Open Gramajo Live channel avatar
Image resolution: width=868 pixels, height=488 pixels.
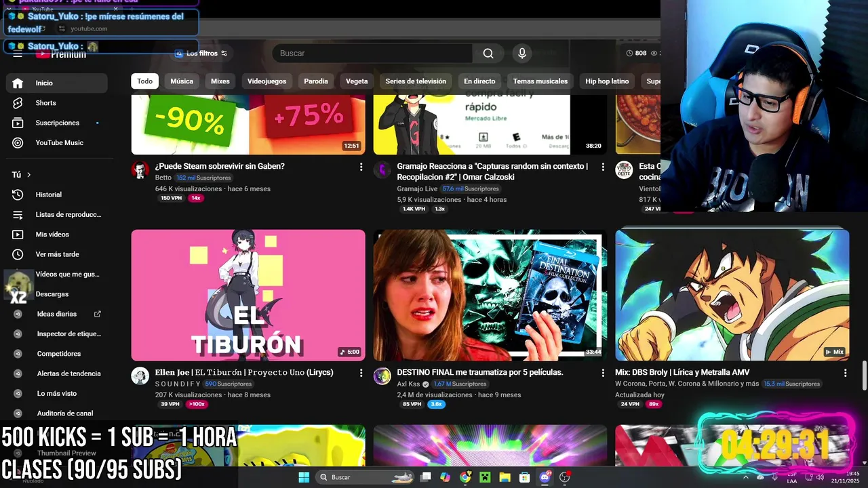pyautogui.click(x=382, y=170)
